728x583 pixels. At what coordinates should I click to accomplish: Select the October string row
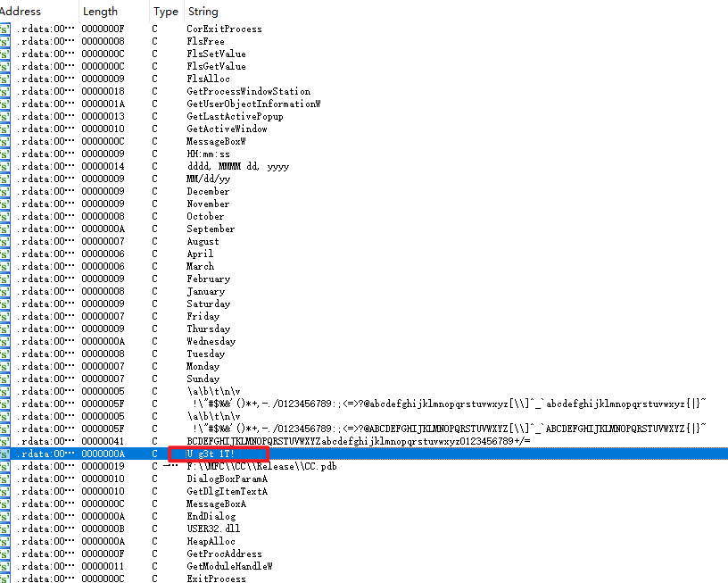pyautogui.click(x=205, y=216)
